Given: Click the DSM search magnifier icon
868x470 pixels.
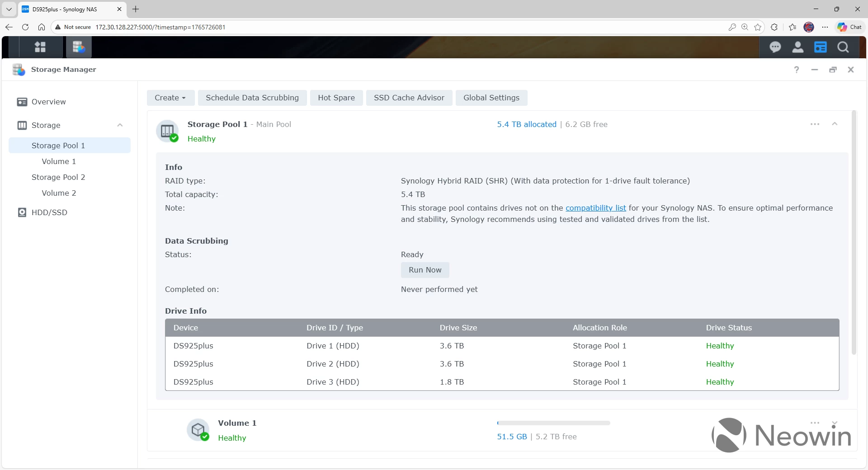Looking at the screenshot, I should pyautogui.click(x=843, y=47).
